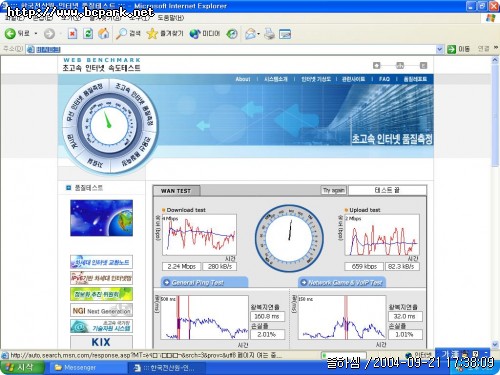Stop page loading with red X icon
The height and width of the screenshot is (375, 500).
tap(72, 34)
